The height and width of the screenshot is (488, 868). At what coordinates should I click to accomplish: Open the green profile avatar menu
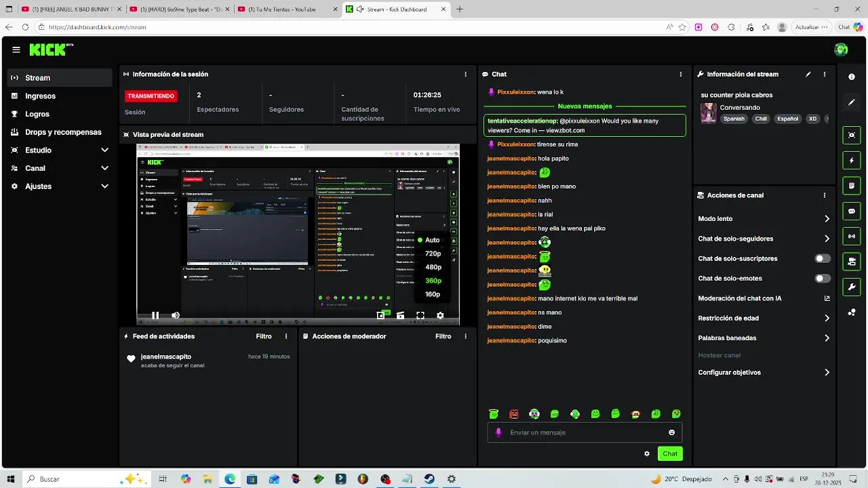[841, 49]
